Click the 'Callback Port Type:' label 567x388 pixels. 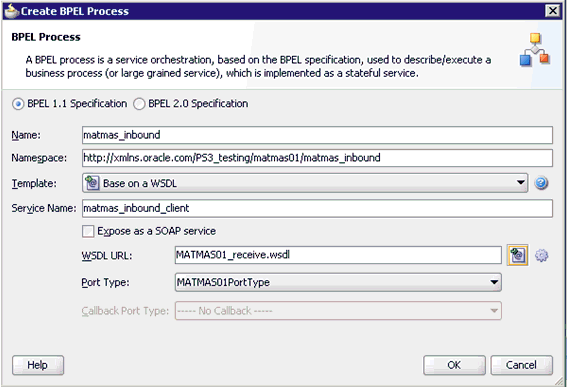(125, 311)
